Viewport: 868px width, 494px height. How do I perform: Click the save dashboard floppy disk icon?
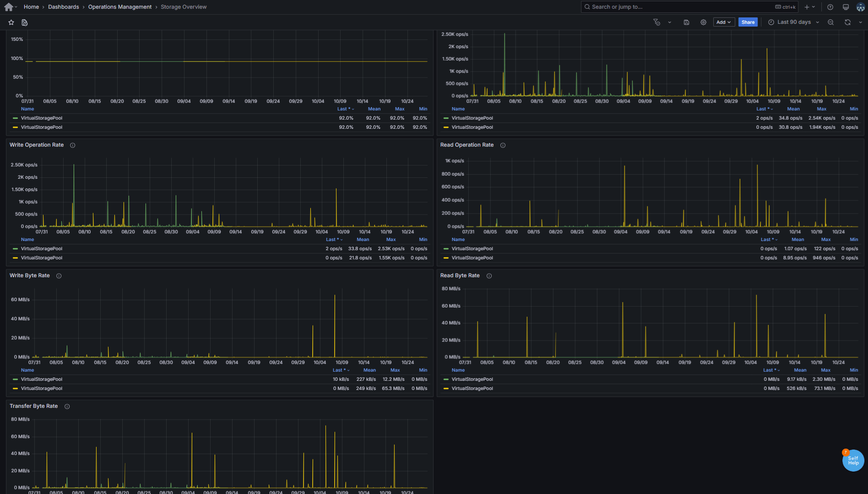tap(686, 22)
